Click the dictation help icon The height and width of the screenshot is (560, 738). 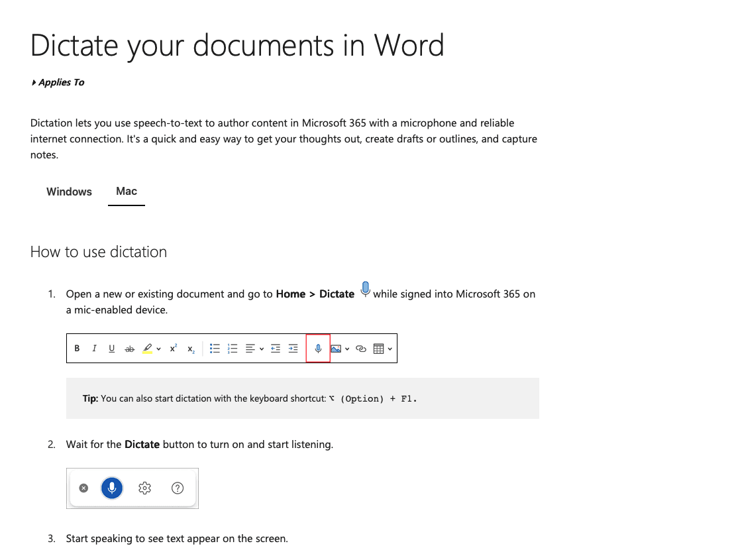point(178,488)
